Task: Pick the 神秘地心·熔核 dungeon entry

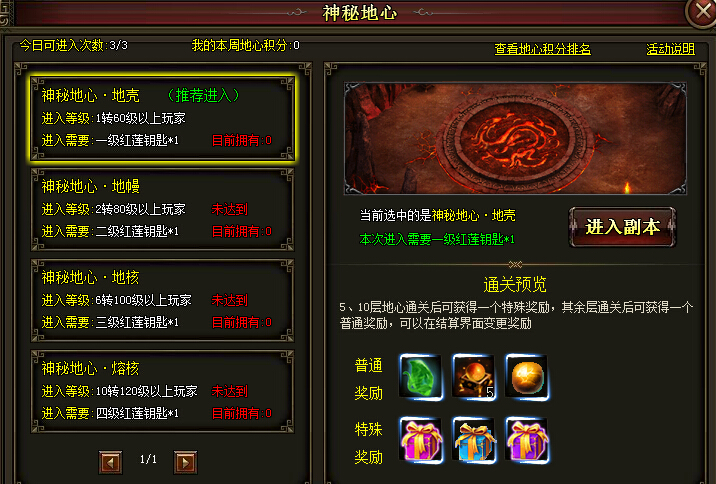Action: tap(163, 391)
